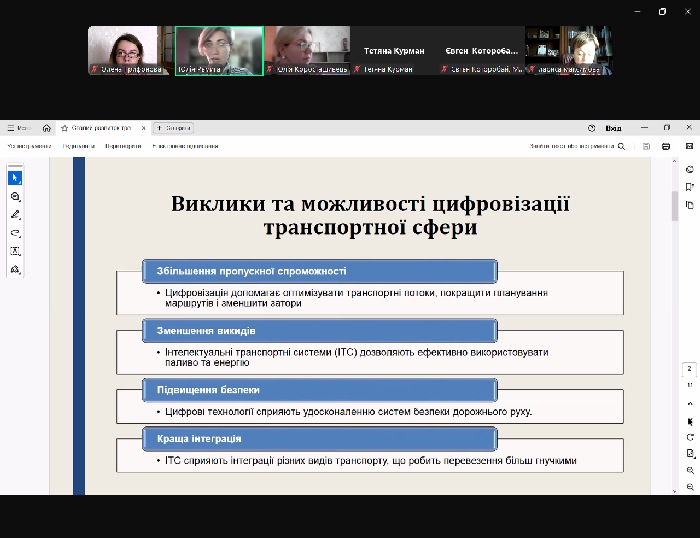Click the zoom out magnifier icon

click(x=690, y=487)
